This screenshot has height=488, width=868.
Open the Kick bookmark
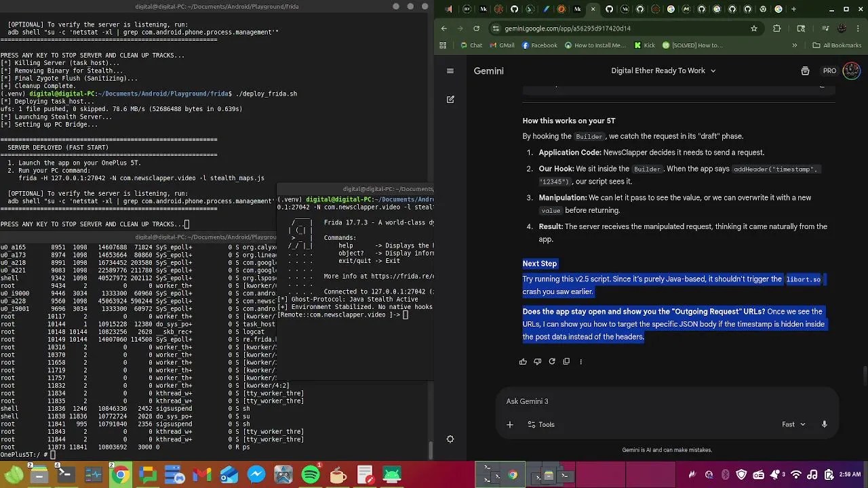click(x=645, y=45)
